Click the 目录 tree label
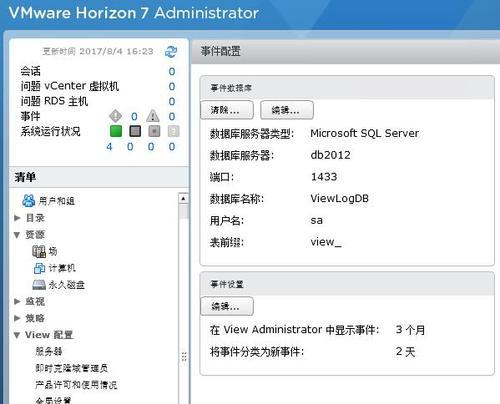 [x=35, y=218]
